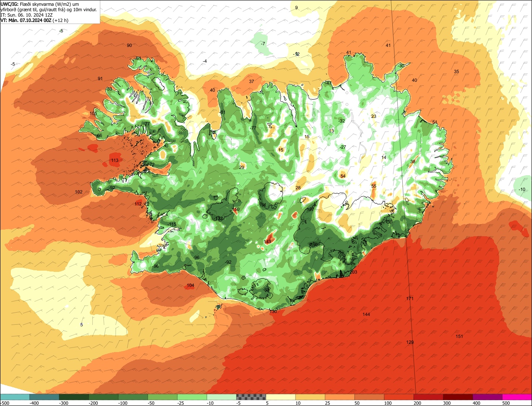Click the -77 value in the north
The width and height of the screenshot is (532, 406).
click(253, 128)
